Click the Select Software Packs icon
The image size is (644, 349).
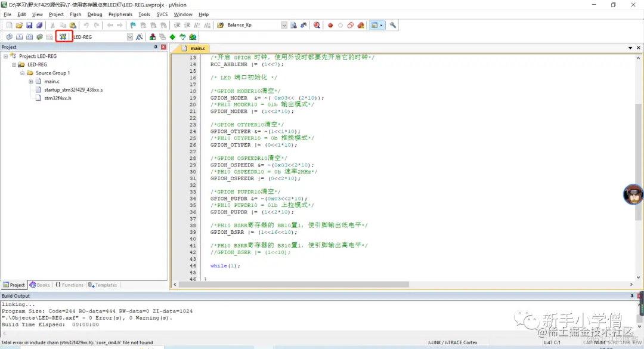(183, 37)
